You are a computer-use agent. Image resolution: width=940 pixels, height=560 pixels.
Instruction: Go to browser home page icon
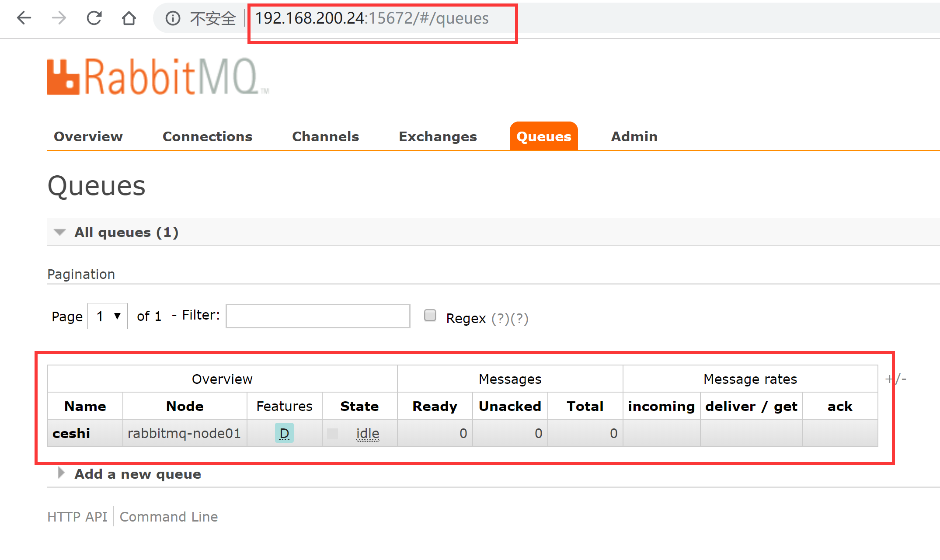[129, 18]
